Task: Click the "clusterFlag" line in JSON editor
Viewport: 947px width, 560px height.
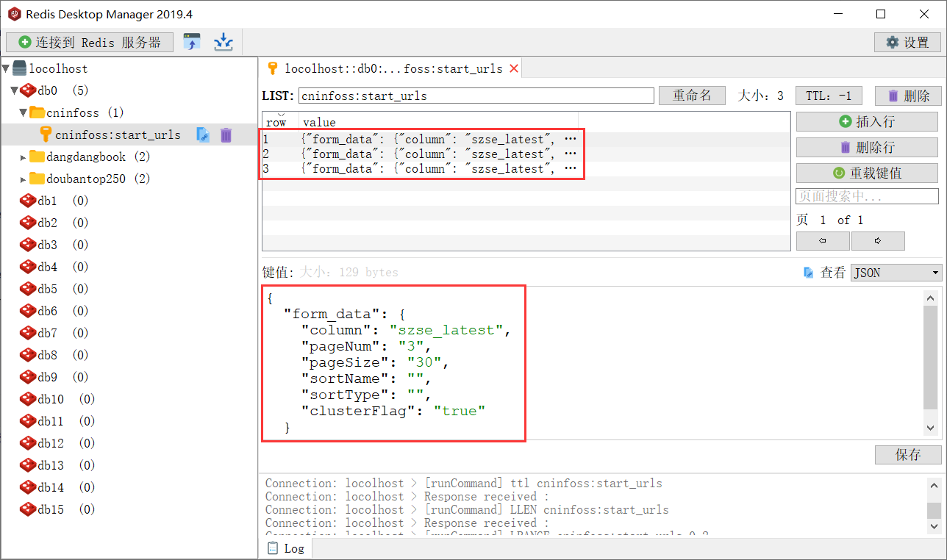Action: (x=394, y=411)
